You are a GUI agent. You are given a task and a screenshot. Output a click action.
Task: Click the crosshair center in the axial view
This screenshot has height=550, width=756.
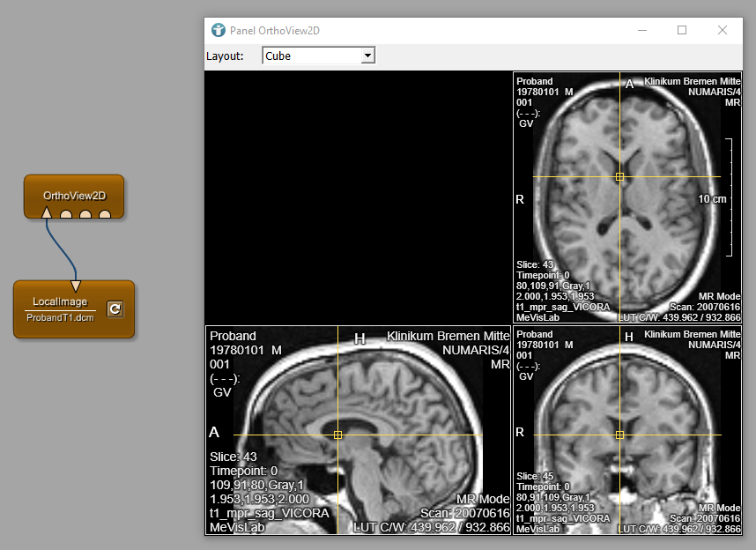[x=619, y=177]
